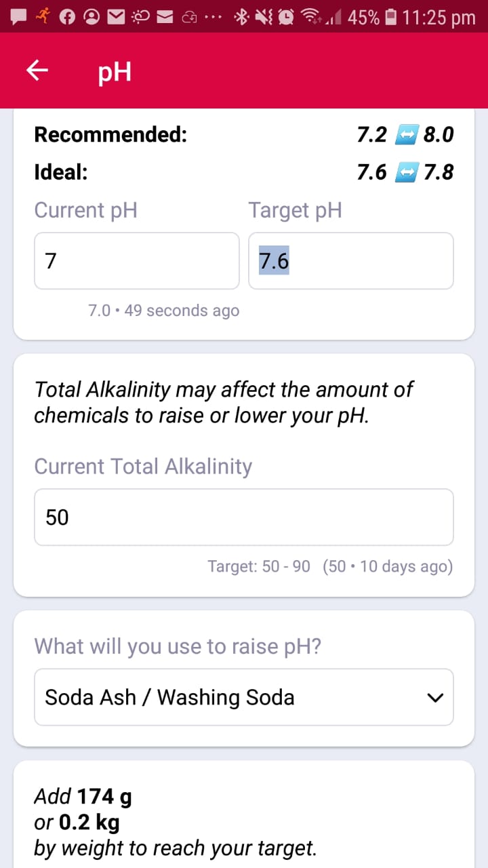Tap the Wi-Fi signal status icon
Viewport: 488px width, 868px height.
[x=312, y=18]
